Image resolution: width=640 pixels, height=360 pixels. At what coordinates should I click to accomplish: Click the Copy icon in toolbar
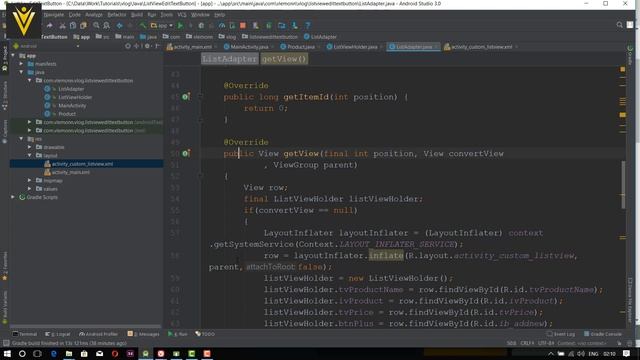pyautogui.click(x=73, y=25)
